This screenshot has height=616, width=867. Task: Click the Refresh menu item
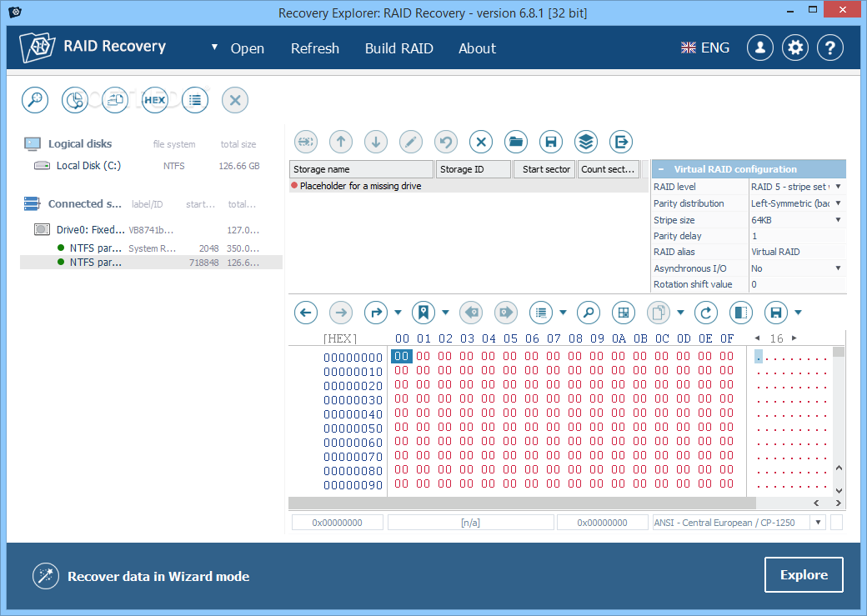315,48
